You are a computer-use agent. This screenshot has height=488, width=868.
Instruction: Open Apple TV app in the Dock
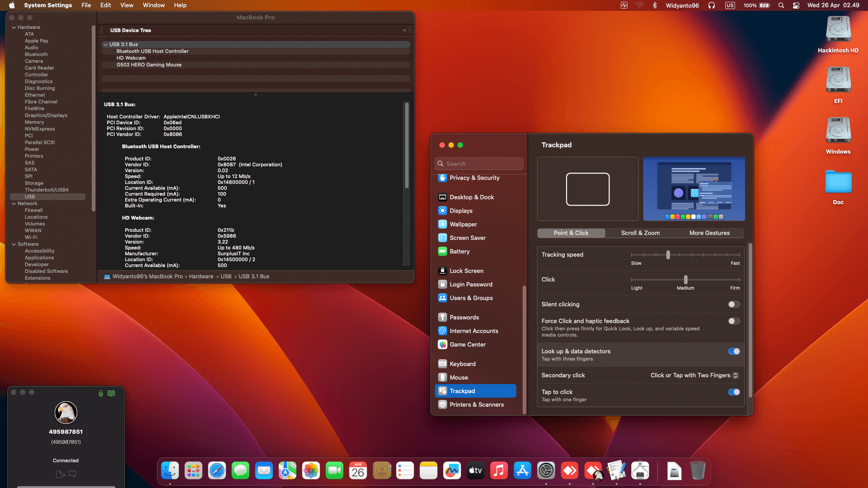click(476, 471)
